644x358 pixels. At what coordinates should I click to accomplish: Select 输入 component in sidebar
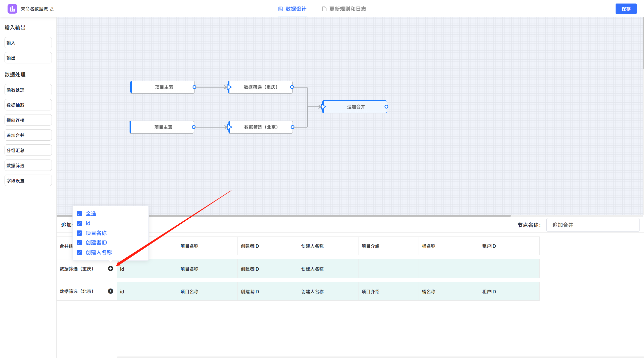click(x=28, y=43)
